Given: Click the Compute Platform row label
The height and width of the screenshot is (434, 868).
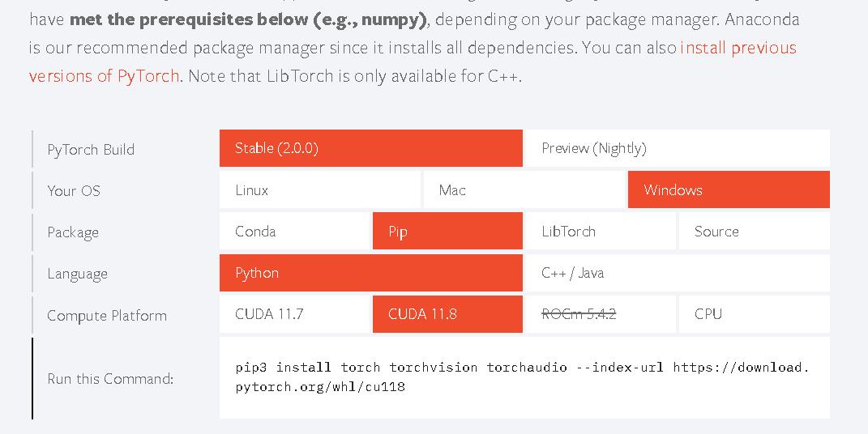Looking at the screenshot, I should coord(107,316).
